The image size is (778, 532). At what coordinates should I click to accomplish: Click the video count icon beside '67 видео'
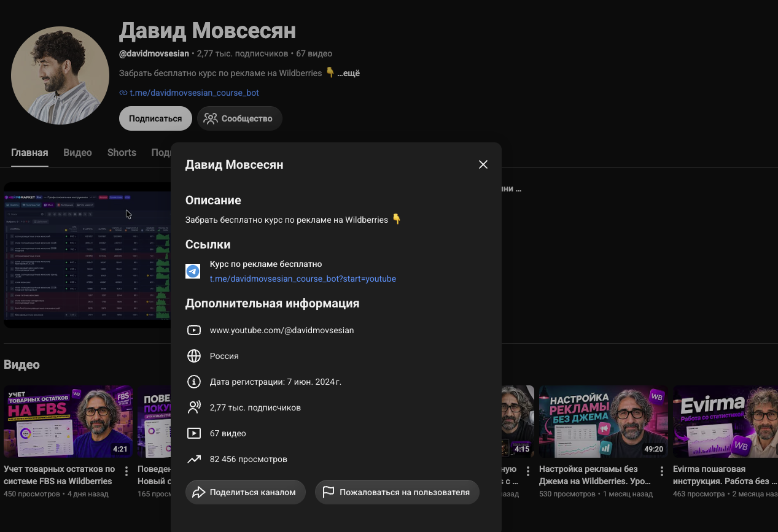[194, 433]
